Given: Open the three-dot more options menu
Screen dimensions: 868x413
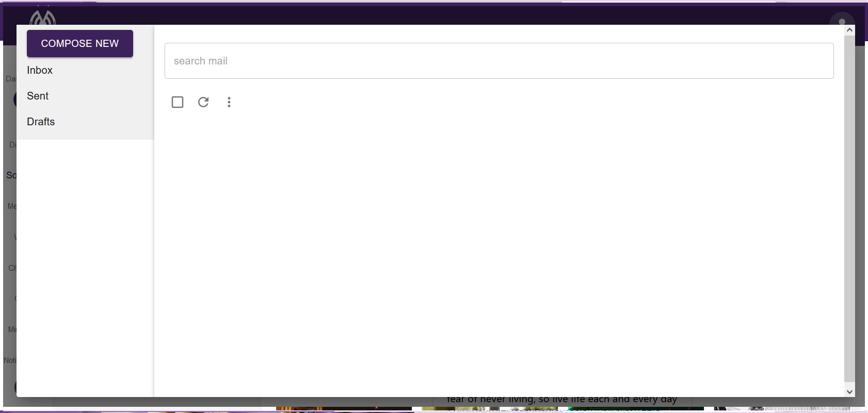Looking at the screenshot, I should click(229, 102).
